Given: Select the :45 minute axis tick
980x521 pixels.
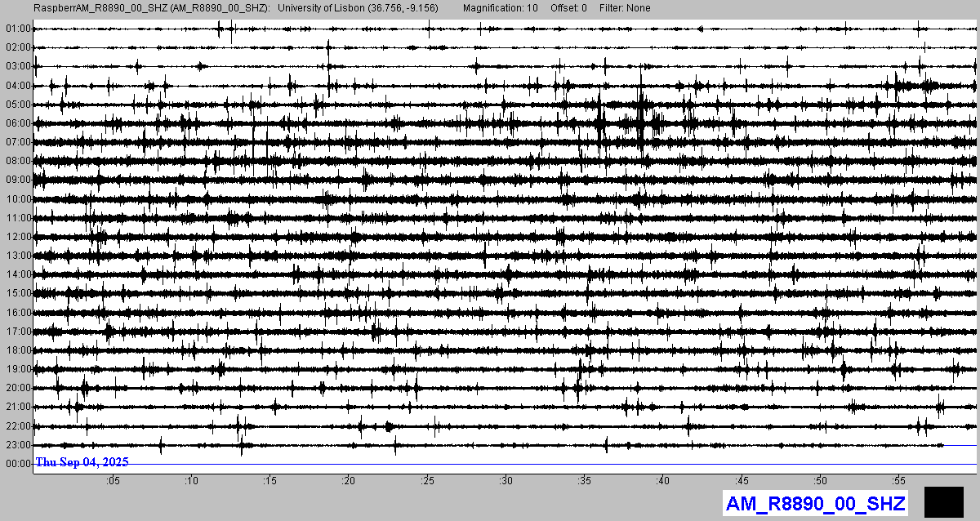Looking at the screenshot, I should [x=742, y=480].
